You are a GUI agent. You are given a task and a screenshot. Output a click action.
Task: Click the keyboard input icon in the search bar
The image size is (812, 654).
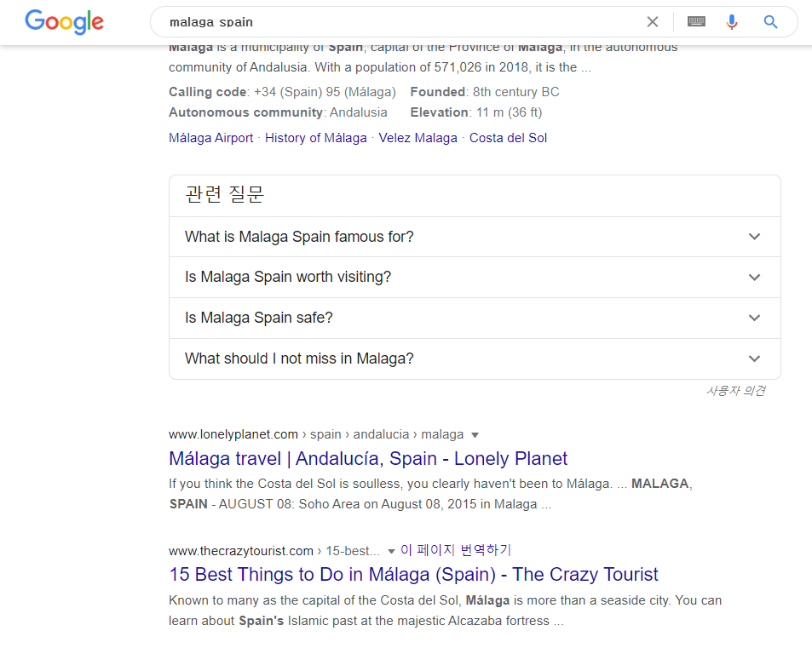tap(695, 21)
